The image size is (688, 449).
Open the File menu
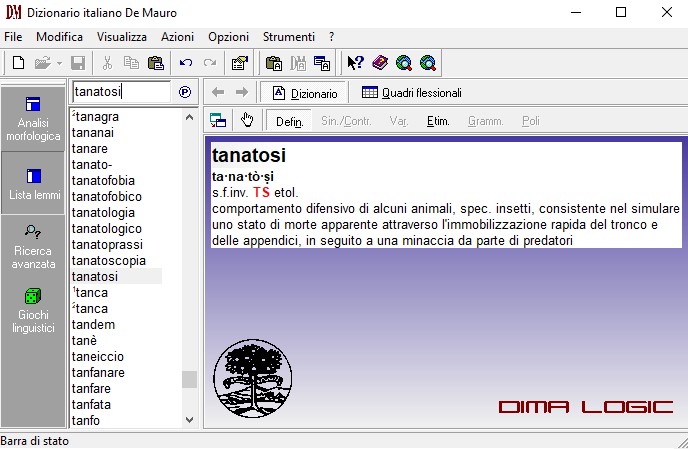pyautogui.click(x=13, y=37)
